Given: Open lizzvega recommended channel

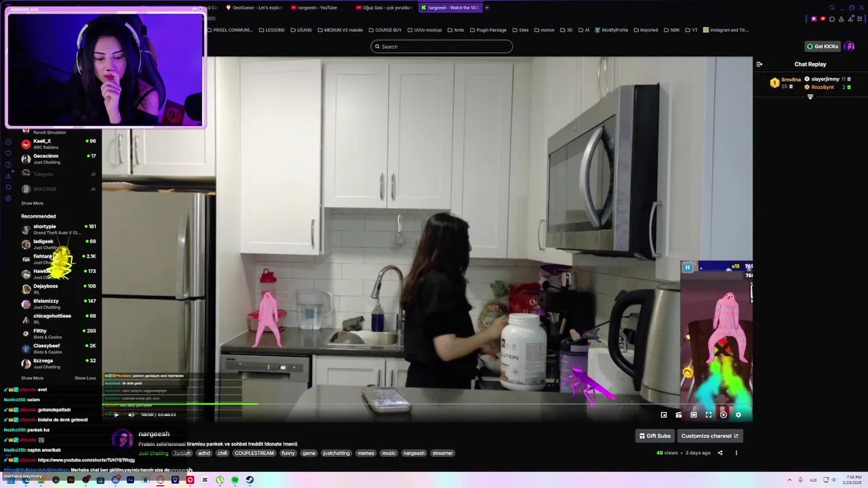Looking at the screenshot, I should point(58,363).
